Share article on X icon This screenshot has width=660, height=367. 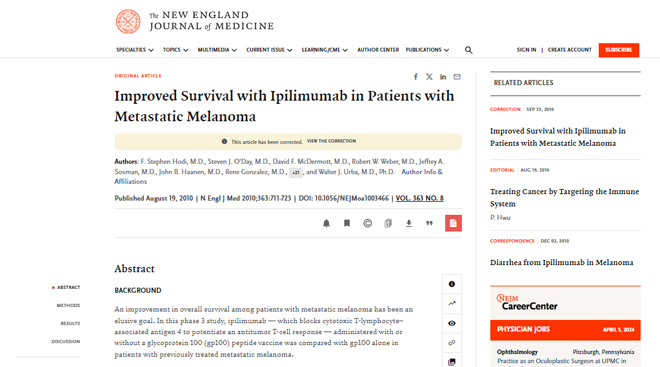click(429, 77)
